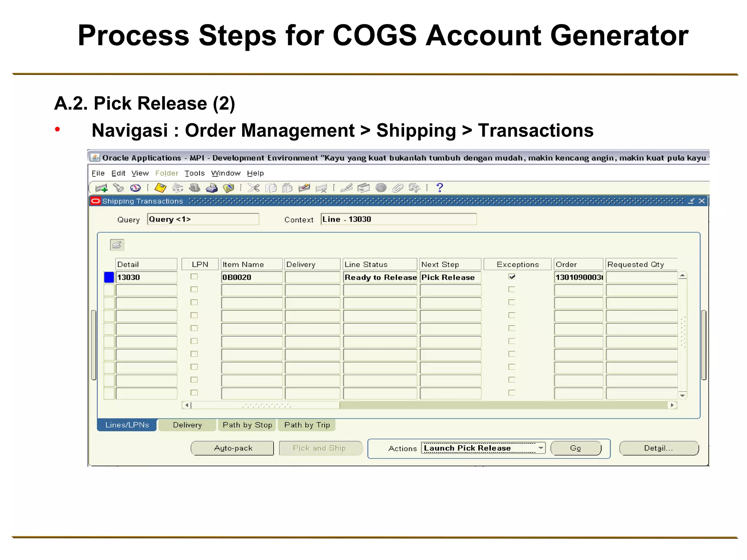Expand the Actions dropdown showing Launch Pick Release
The height and width of the screenshot is (560, 747).
541,448
